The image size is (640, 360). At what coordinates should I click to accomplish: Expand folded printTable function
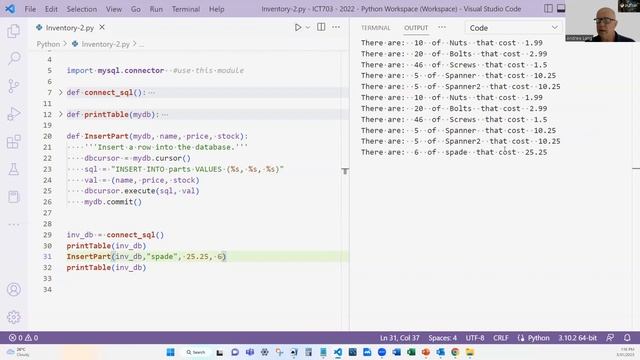(60, 114)
